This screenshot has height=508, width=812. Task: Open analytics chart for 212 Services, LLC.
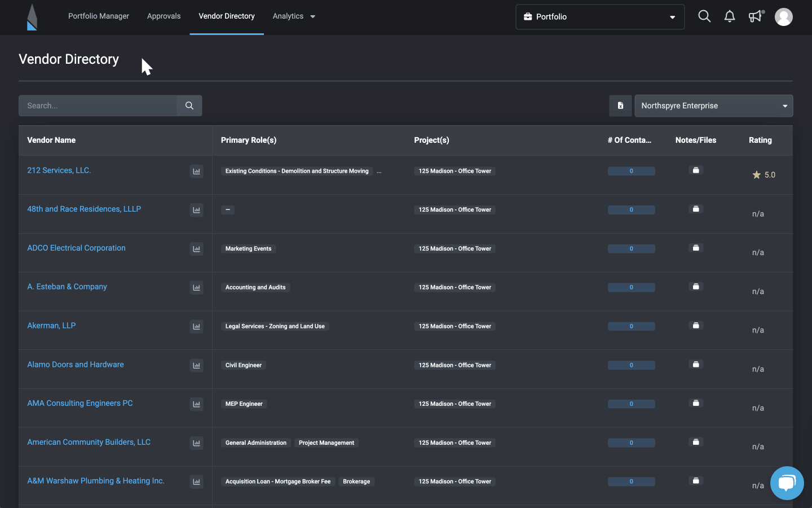pos(196,171)
